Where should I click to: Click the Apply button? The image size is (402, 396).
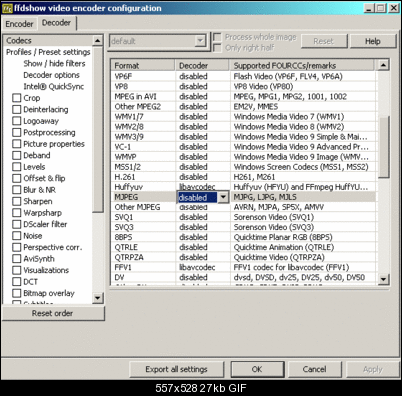click(373, 369)
